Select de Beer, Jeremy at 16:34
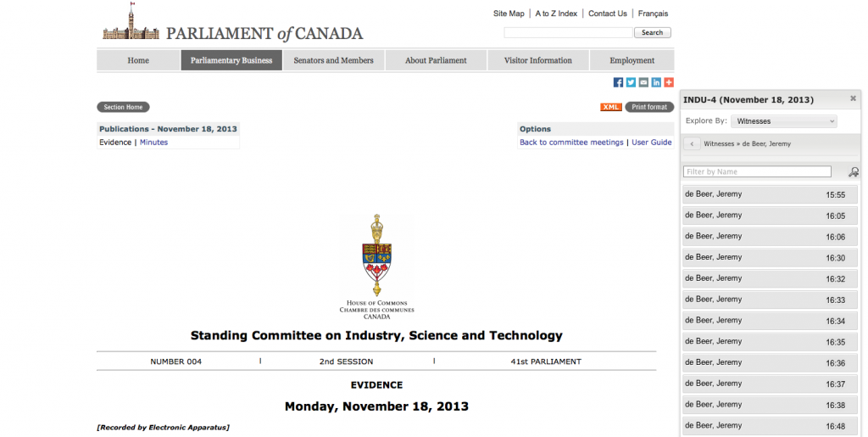Screen dimensions: 868x437 (770, 321)
